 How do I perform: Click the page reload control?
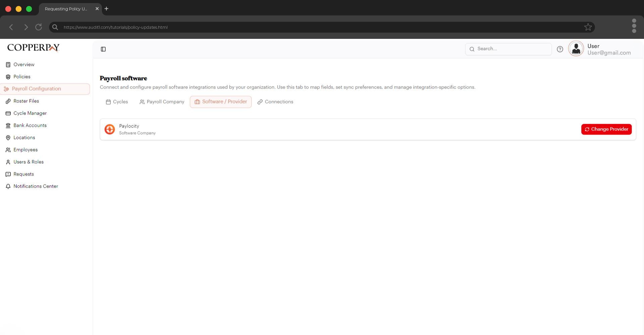coord(39,27)
